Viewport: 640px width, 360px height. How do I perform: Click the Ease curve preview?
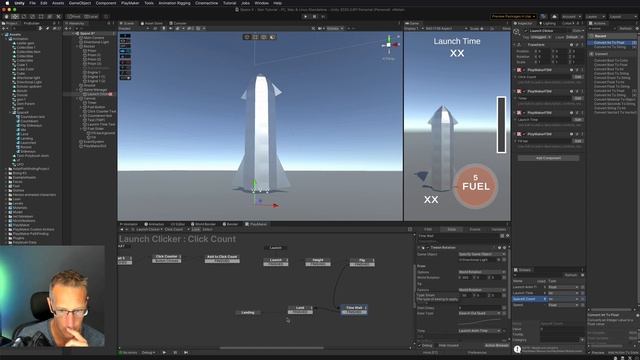click(480, 322)
